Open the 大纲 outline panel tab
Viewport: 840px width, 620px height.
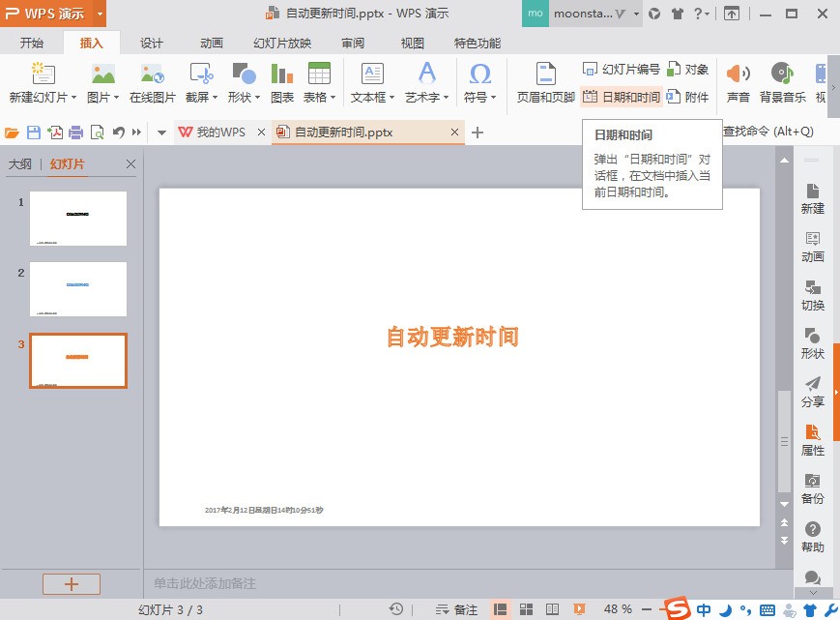click(20, 164)
